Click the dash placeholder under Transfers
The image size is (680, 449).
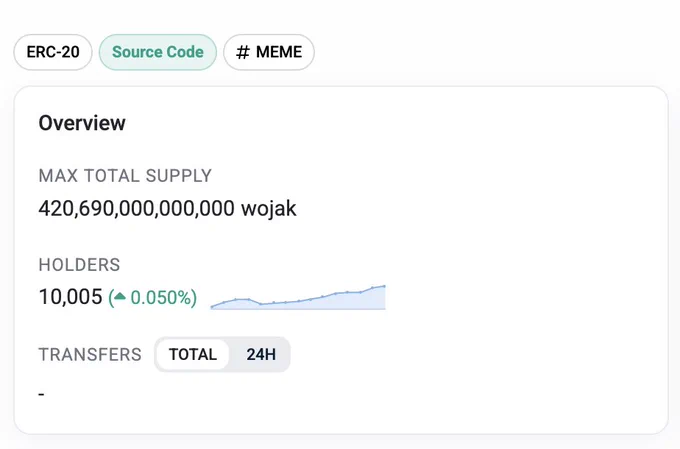coord(41,394)
